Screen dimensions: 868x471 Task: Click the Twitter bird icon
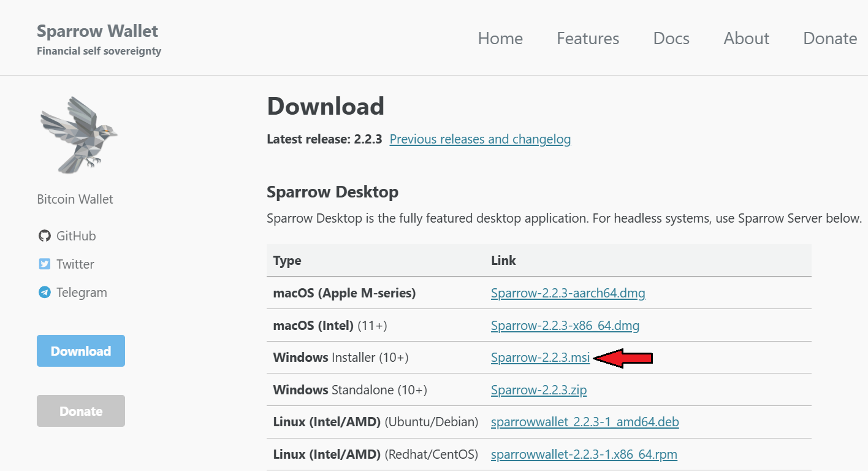(x=44, y=264)
